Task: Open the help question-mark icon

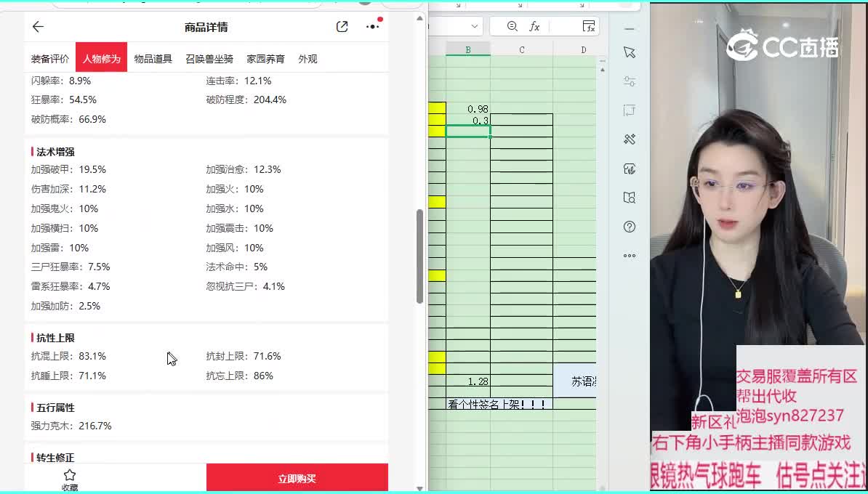Action: 630,226
